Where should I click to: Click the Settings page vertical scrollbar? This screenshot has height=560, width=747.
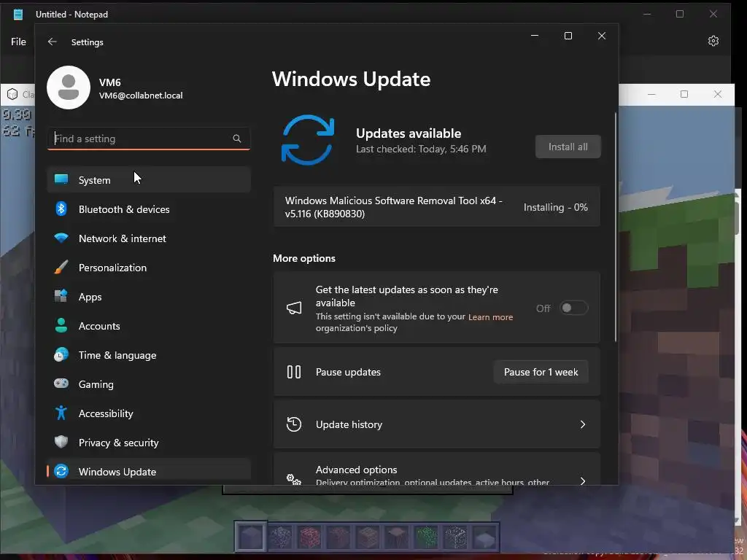click(x=616, y=227)
